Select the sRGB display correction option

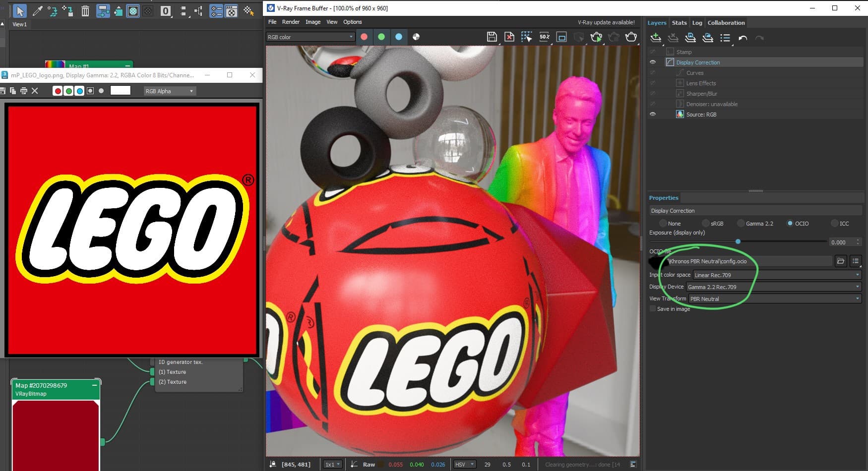coord(706,224)
